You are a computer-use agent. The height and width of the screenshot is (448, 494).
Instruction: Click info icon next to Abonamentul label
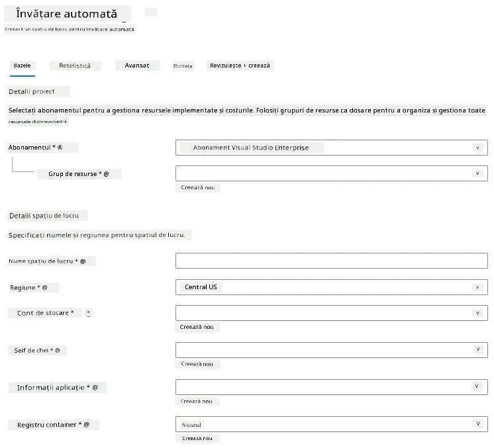(60, 148)
